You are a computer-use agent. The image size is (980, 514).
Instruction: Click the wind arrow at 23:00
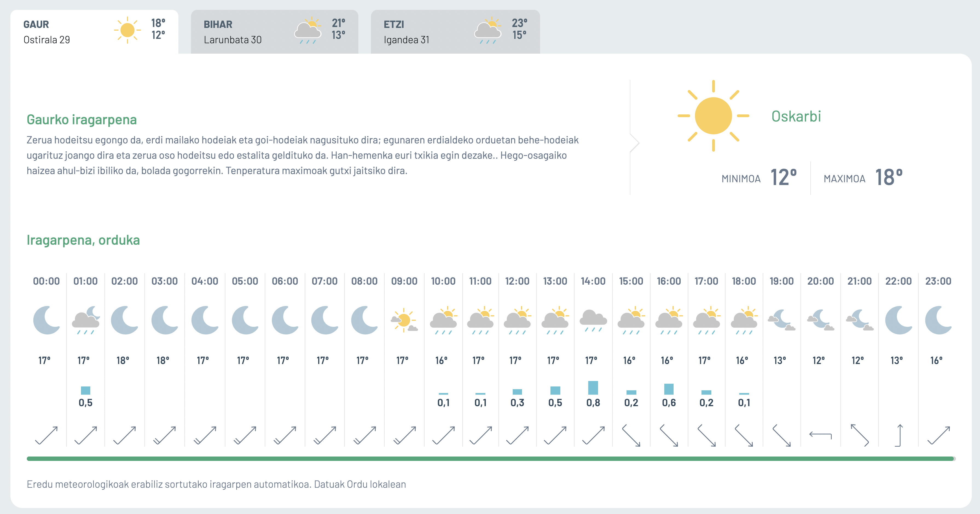[x=938, y=435]
